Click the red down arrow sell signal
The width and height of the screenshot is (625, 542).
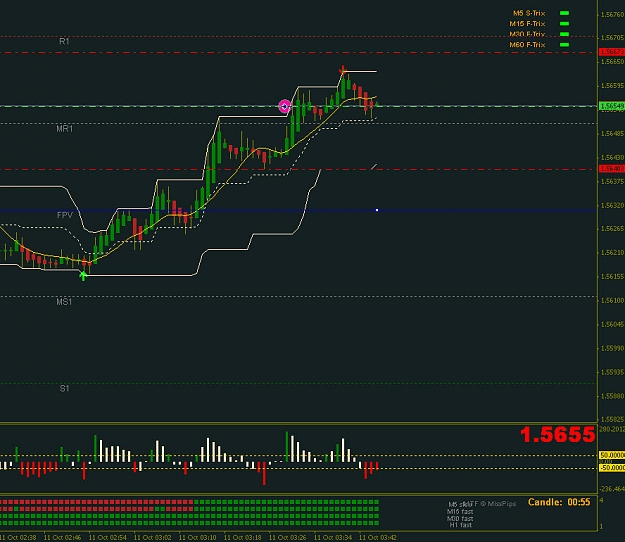(x=342, y=70)
